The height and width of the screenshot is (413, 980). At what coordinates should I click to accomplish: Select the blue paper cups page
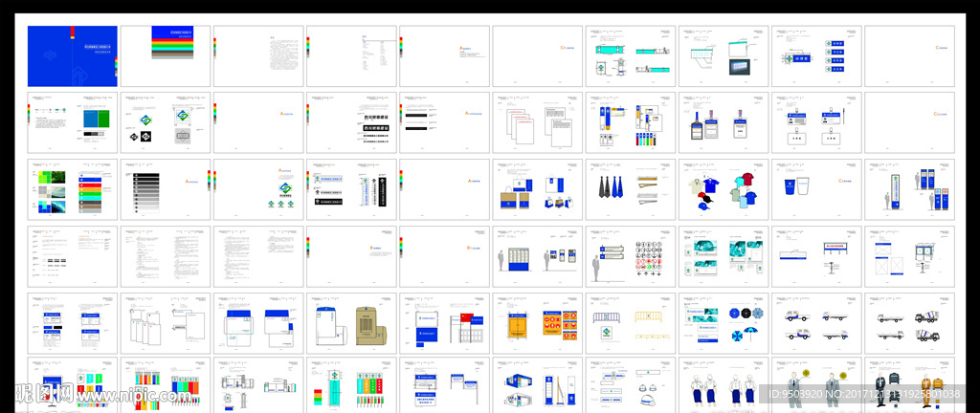[x=817, y=189]
